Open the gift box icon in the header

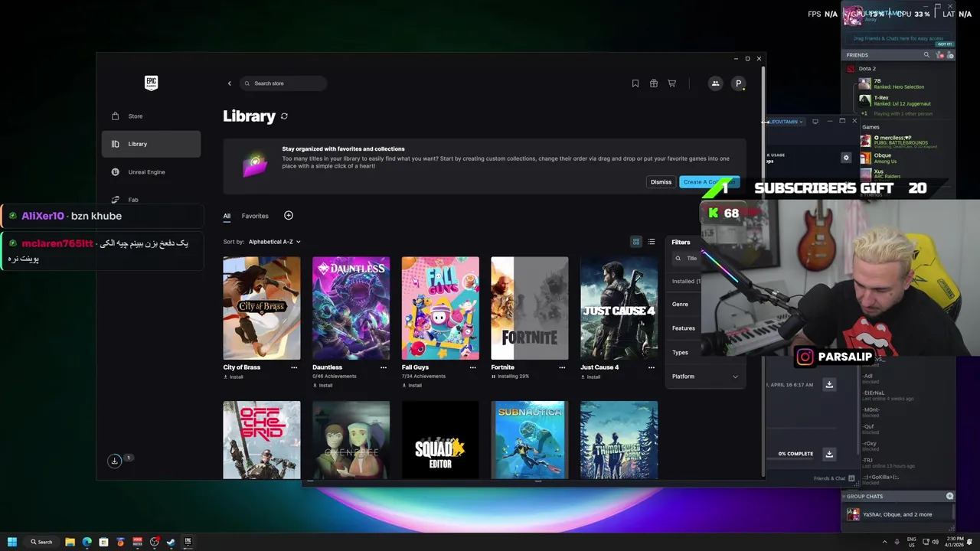(x=654, y=83)
